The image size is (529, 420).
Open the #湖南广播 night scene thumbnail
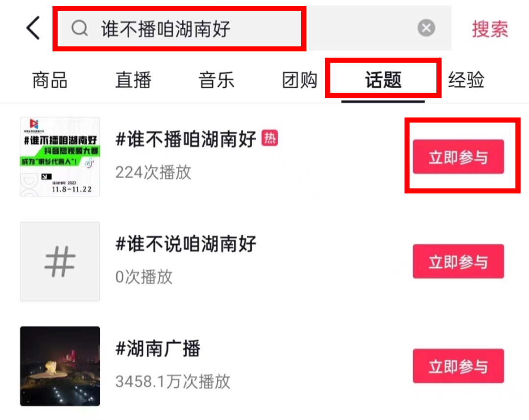click(60, 366)
